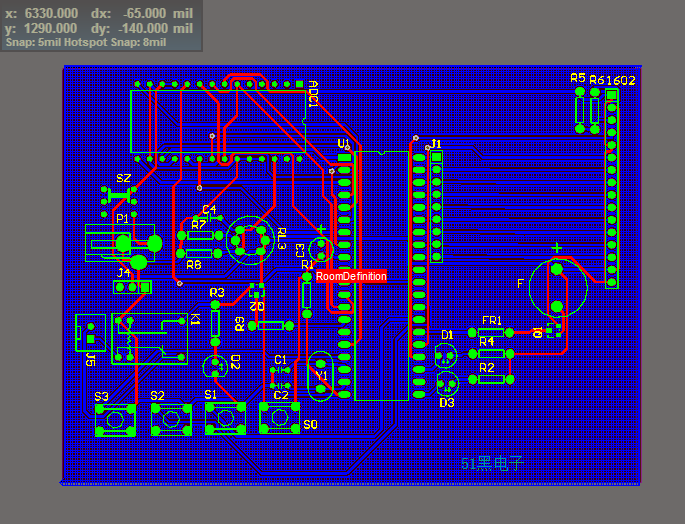Viewport: 685px width, 524px height.
Task: Select the Z0 designator label
Action: click(x=257, y=306)
